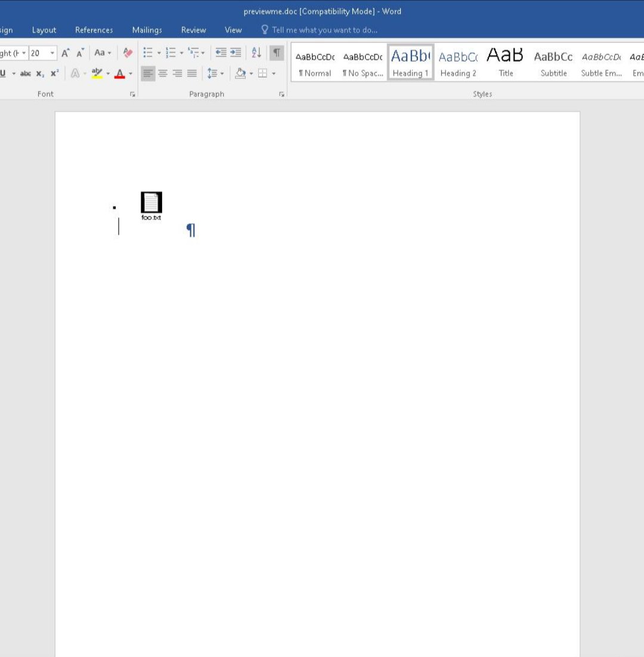Switch to the View tab
This screenshot has width=644, height=657.
pos(233,30)
